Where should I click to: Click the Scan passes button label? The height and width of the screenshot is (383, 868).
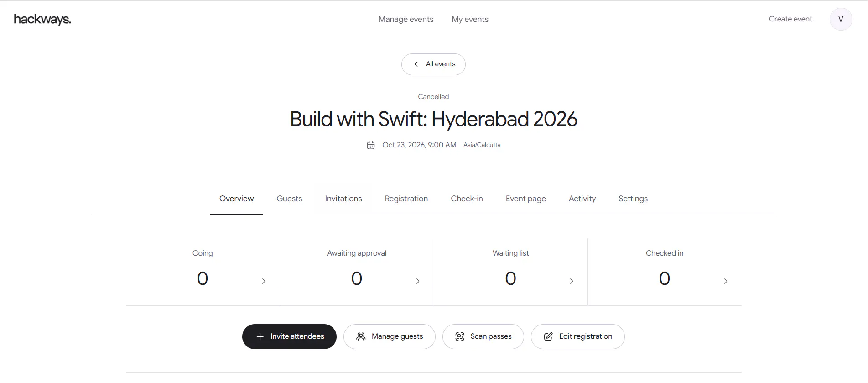click(x=491, y=336)
